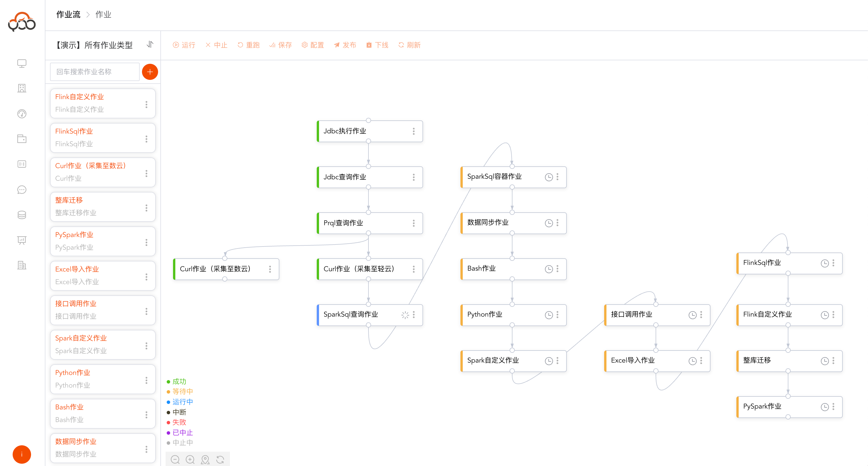
Task: Click the sort toggle icon beside workflow title
Action: (150, 45)
